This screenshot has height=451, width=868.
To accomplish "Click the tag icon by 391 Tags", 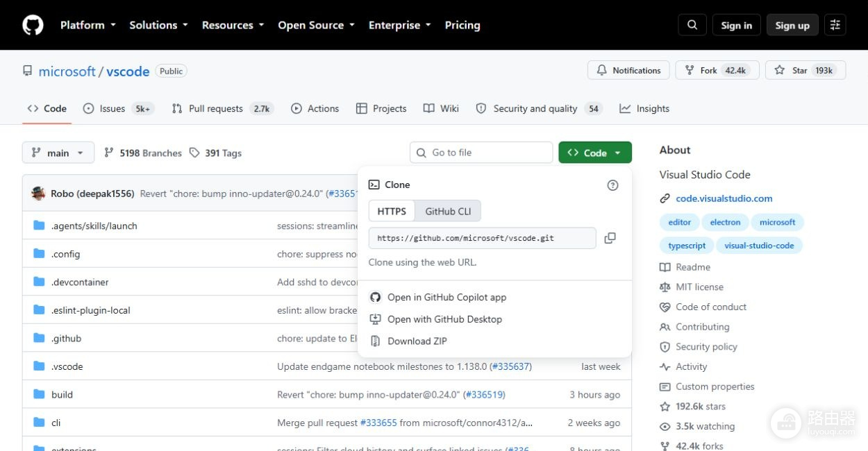I will coord(194,153).
